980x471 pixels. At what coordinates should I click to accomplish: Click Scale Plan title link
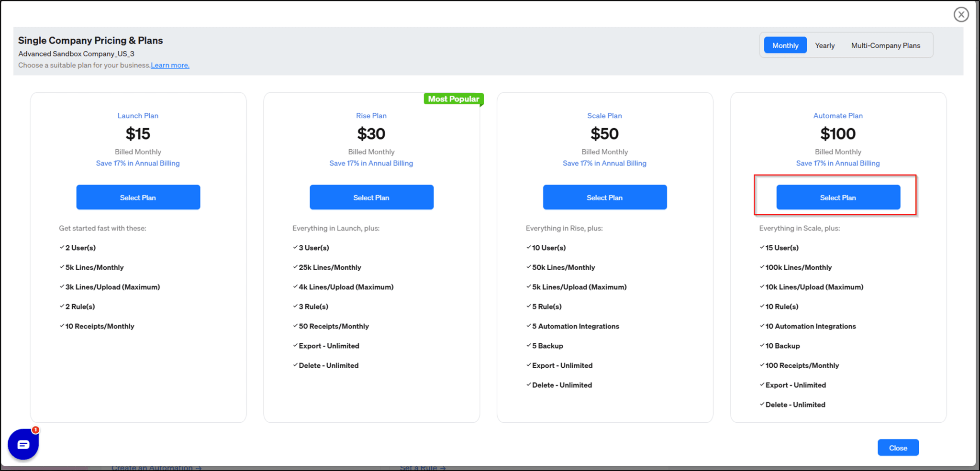pos(604,116)
